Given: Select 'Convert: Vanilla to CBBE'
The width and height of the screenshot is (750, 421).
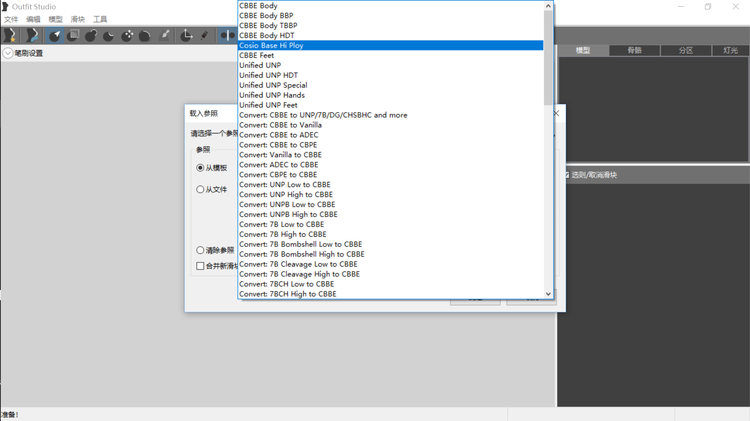Looking at the screenshot, I should click(391, 155).
